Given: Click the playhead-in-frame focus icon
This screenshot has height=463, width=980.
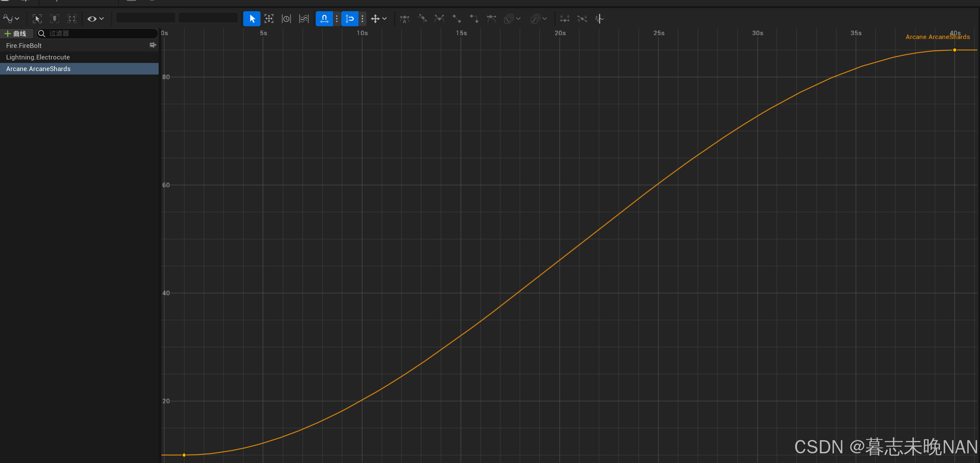Looking at the screenshot, I should [55, 19].
